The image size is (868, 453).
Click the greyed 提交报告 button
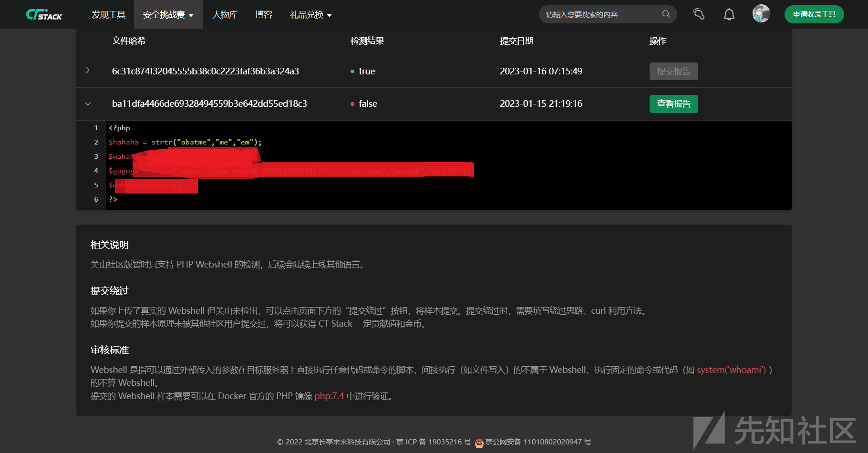point(673,72)
